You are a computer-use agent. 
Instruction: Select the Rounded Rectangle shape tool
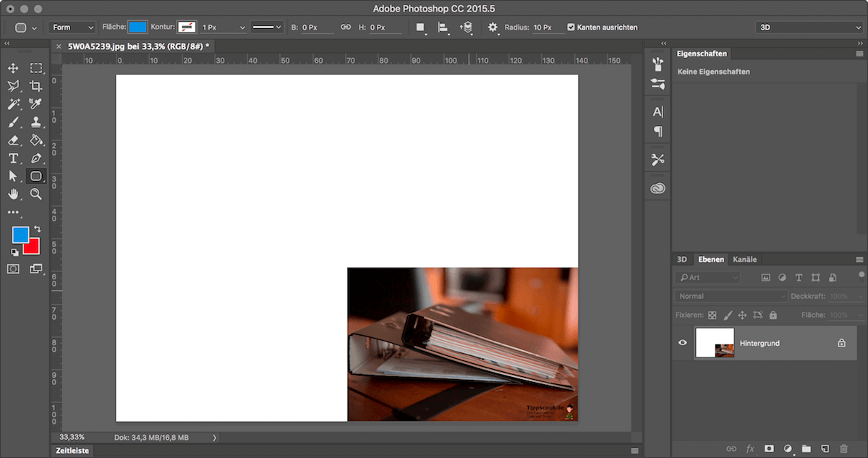[x=36, y=176]
